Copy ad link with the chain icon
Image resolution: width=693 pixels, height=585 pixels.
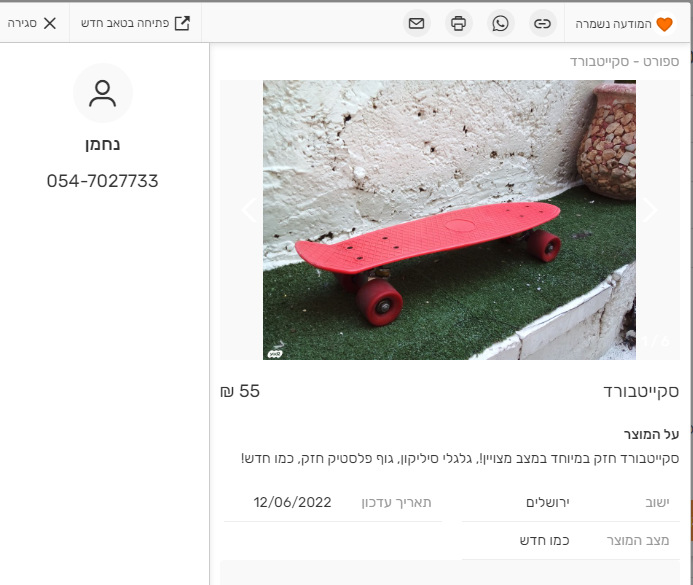click(542, 23)
